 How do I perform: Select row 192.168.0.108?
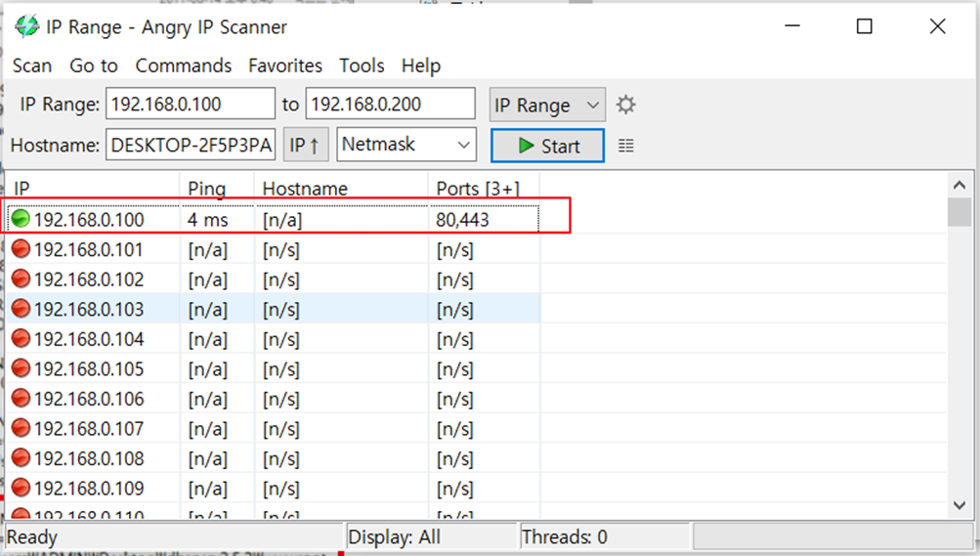(274, 458)
